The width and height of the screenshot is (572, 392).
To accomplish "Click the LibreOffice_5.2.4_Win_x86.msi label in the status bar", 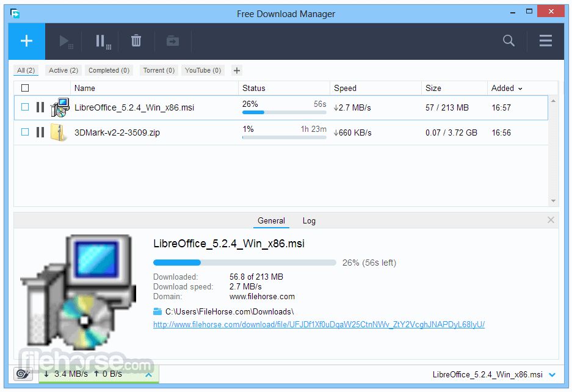I will (487, 375).
